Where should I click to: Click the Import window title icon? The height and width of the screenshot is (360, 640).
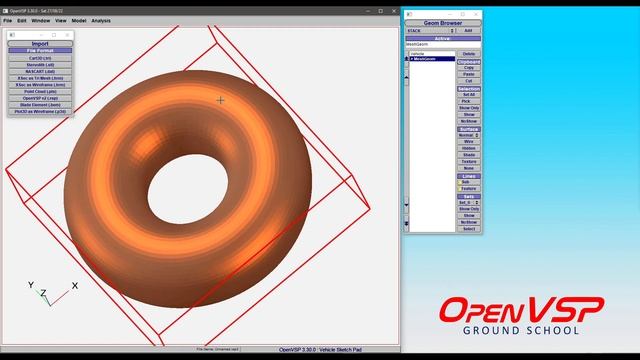pos(12,35)
